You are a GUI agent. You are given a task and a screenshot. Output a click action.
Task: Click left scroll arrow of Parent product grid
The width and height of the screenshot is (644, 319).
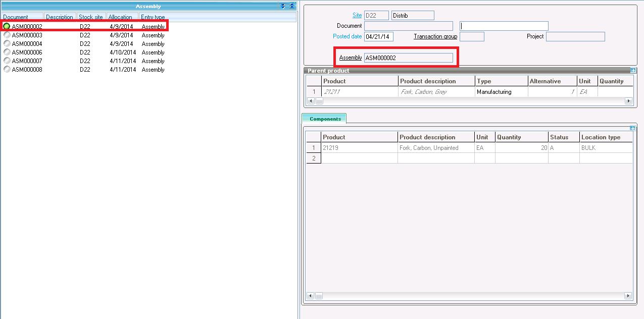point(311,101)
